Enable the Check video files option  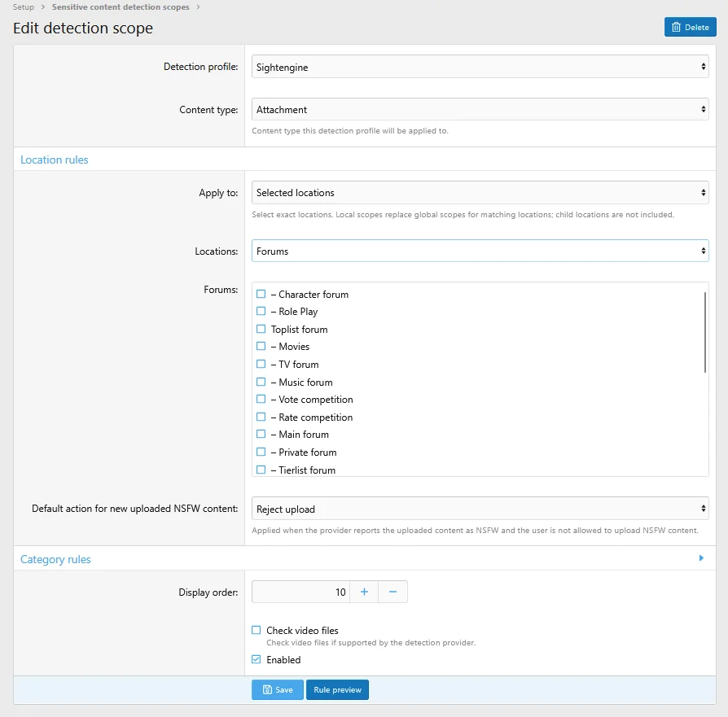point(256,630)
